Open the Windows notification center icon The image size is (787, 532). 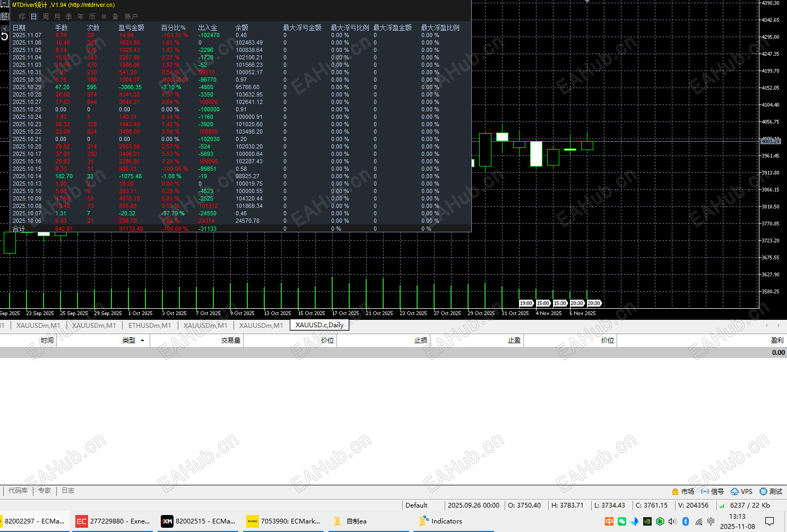click(769, 521)
